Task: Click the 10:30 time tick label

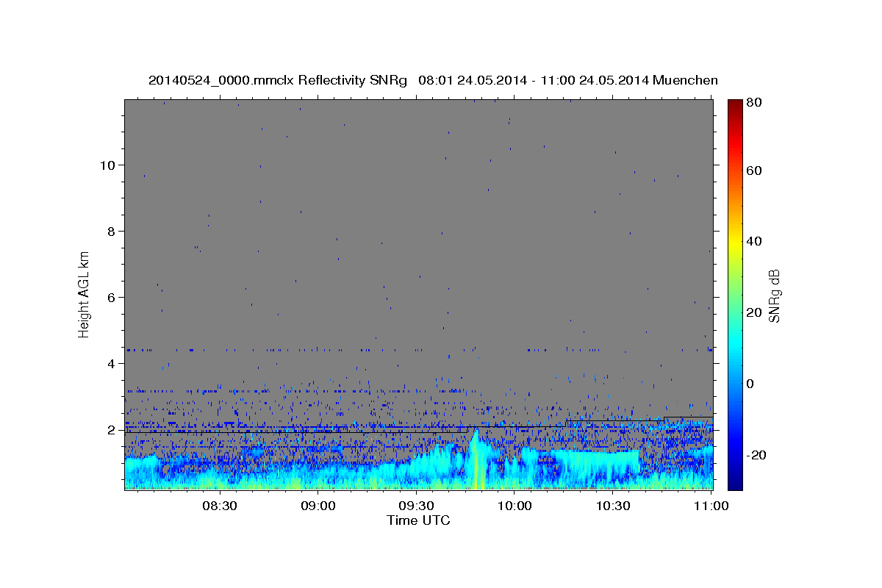Action: coord(613,506)
